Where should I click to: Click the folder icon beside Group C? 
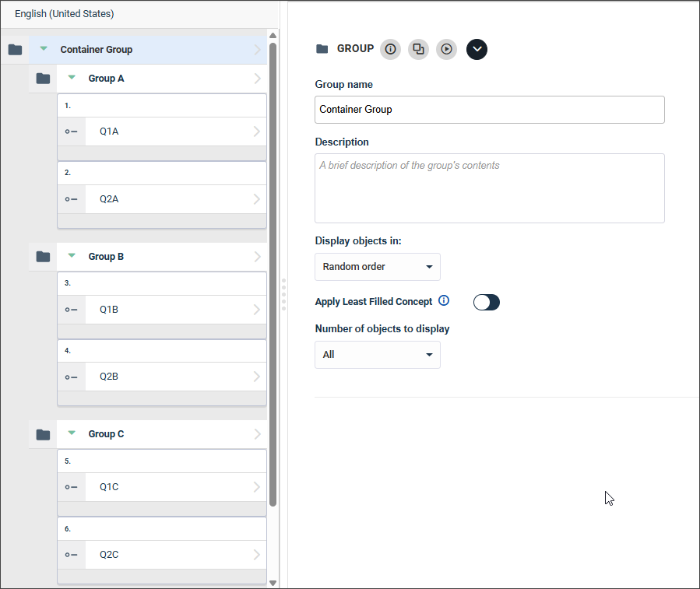pos(43,434)
